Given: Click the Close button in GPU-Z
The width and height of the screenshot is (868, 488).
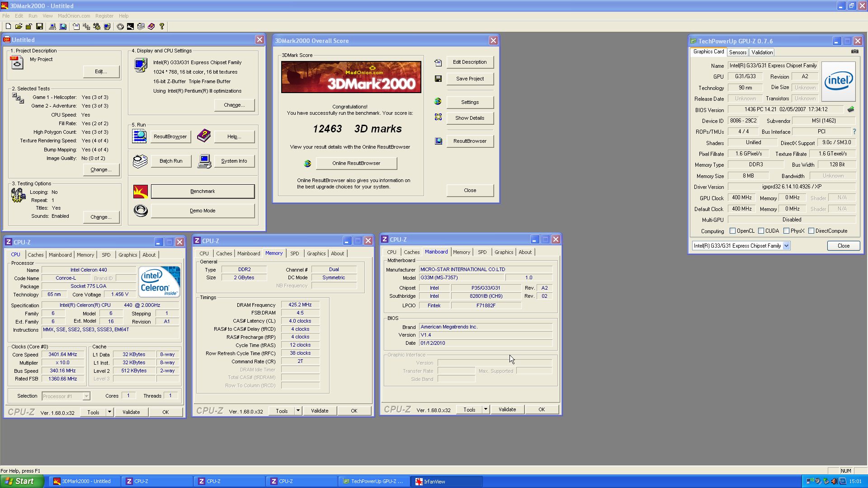Looking at the screenshot, I should [844, 246].
